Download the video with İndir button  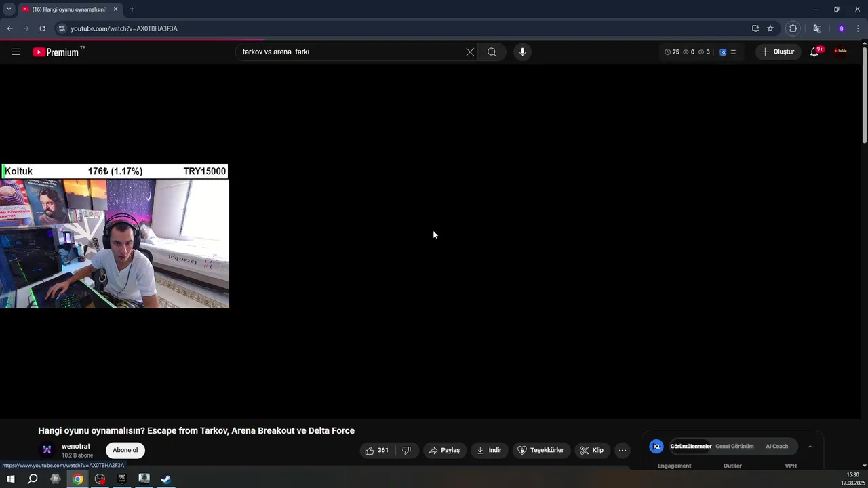[x=489, y=450]
